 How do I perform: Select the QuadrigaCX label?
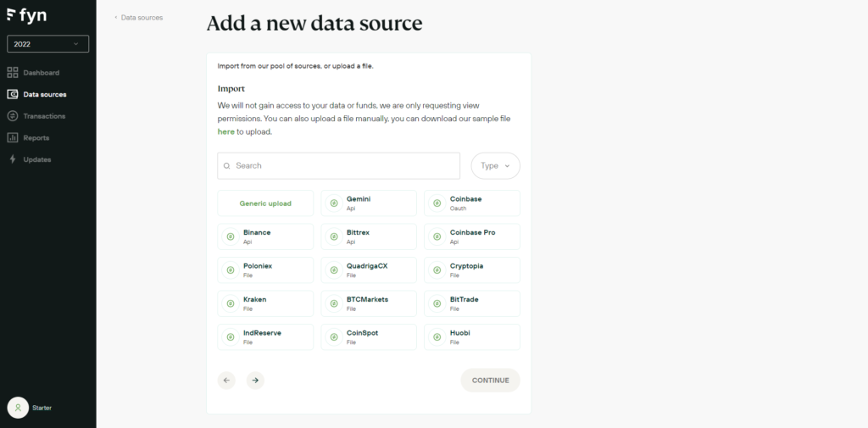pos(367,266)
